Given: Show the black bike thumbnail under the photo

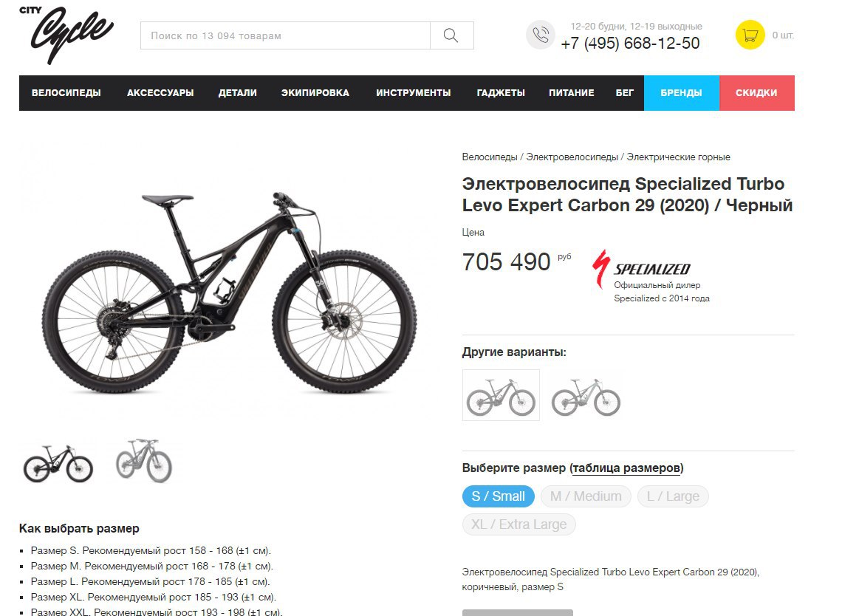Looking at the screenshot, I should pyautogui.click(x=58, y=463).
